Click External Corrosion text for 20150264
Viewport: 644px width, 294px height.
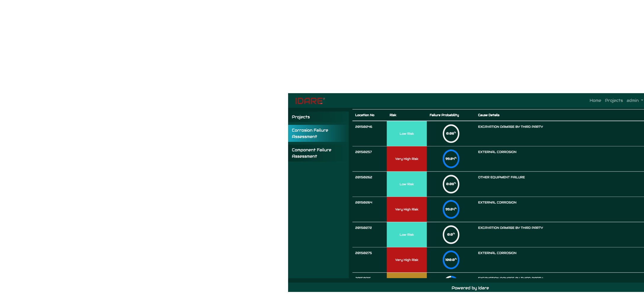[x=497, y=203]
